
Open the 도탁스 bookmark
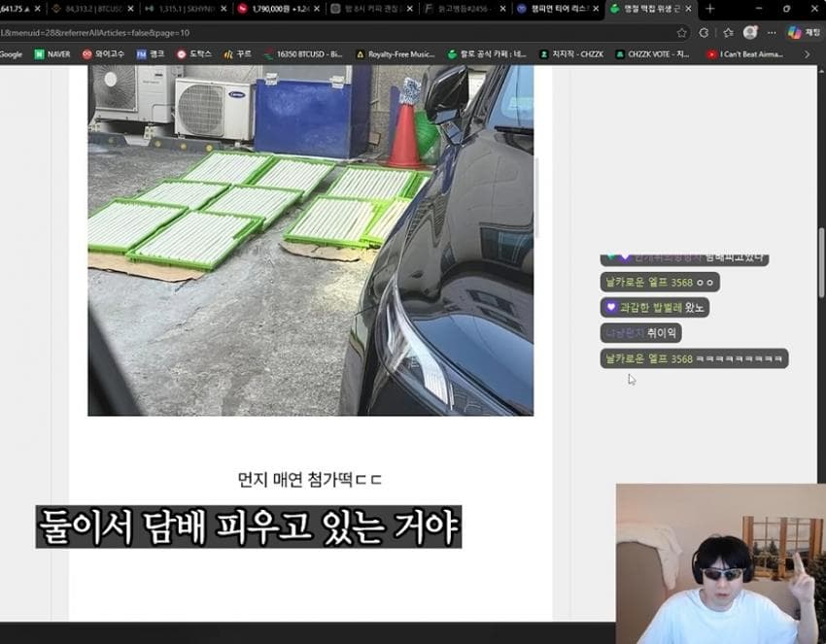tap(193, 54)
